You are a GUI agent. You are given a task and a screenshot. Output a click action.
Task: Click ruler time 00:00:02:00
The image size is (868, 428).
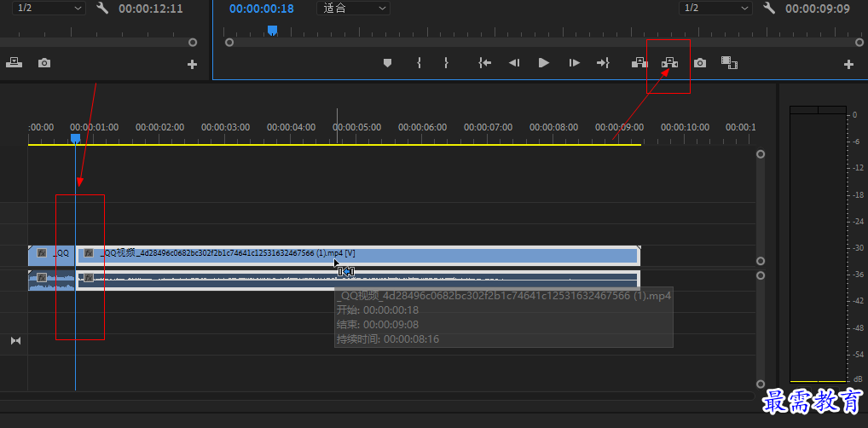(160, 127)
